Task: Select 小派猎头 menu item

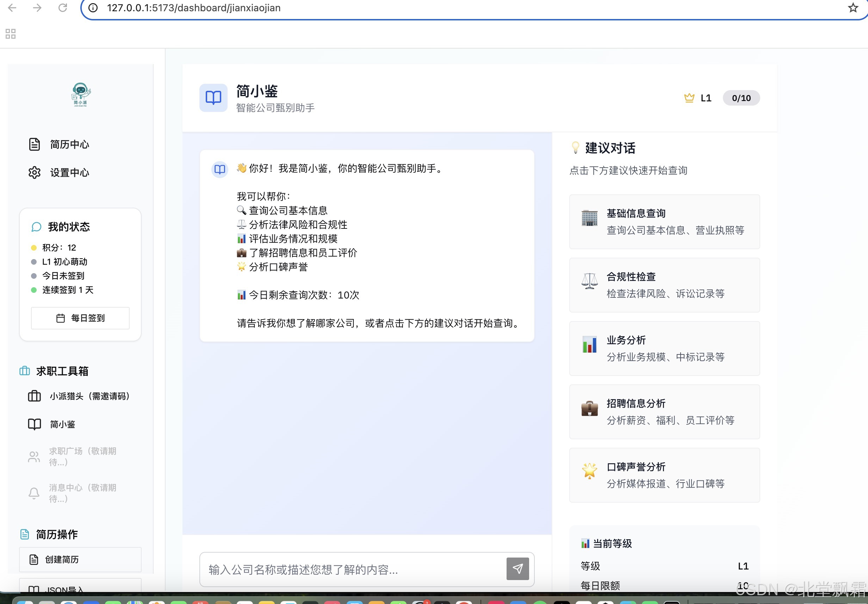Action: coord(89,396)
